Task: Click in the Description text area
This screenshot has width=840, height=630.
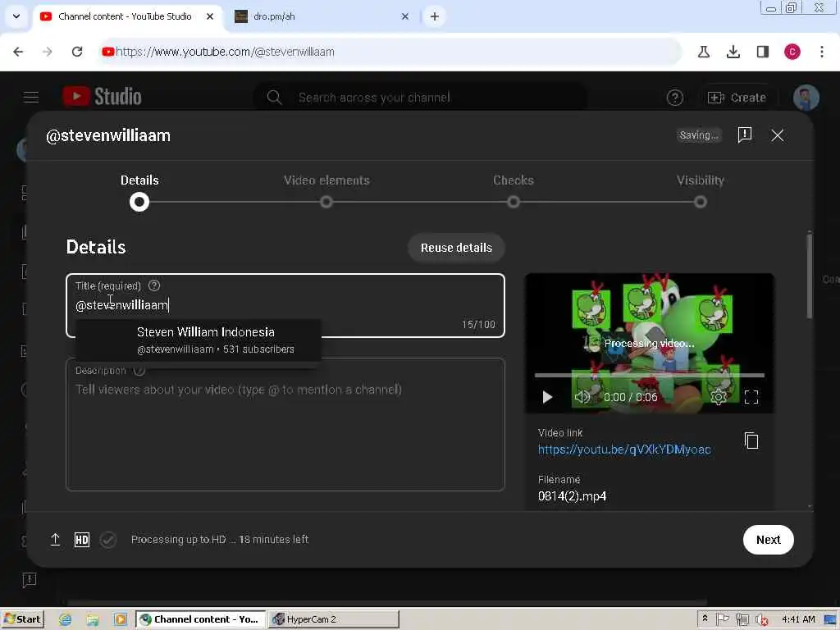Action: [285, 424]
